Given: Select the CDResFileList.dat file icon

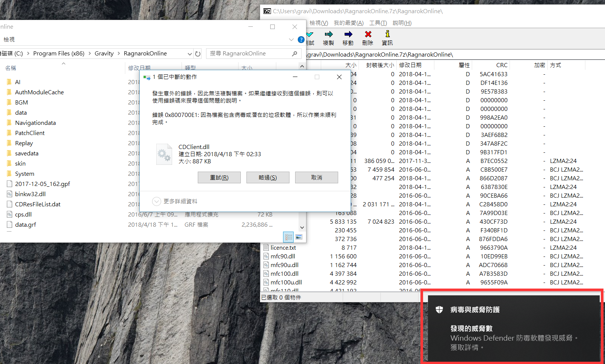Looking at the screenshot, I should 9,204.
